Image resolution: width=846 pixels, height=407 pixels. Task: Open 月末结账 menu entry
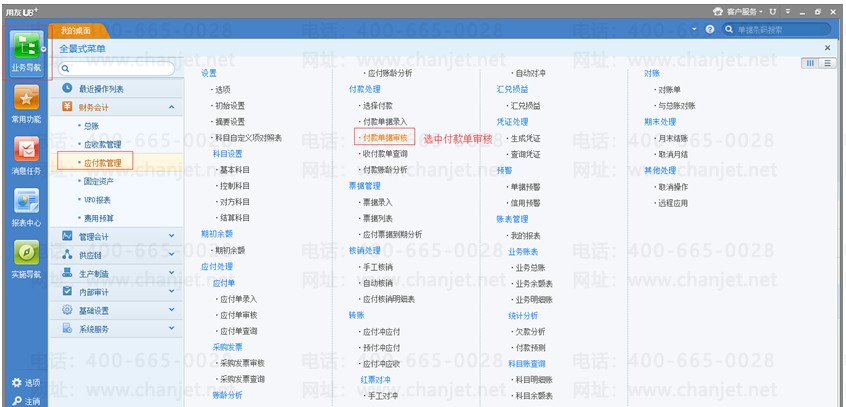(x=673, y=138)
